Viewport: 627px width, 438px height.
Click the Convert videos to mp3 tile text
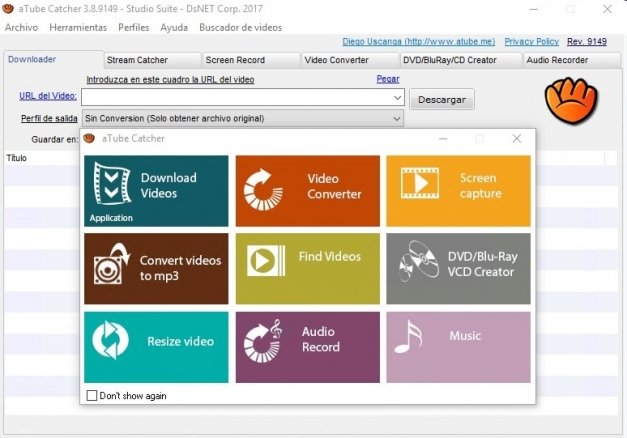click(x=180, y=268)
